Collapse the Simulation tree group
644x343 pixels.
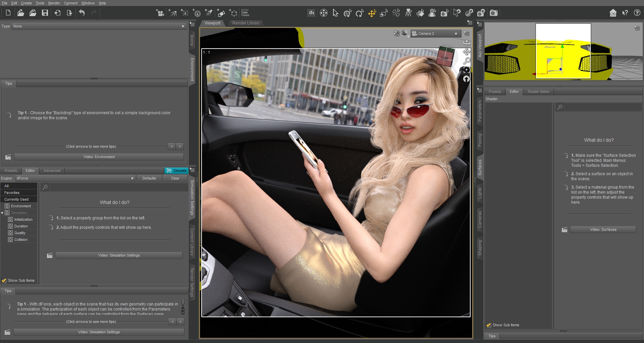coord(2,213)
